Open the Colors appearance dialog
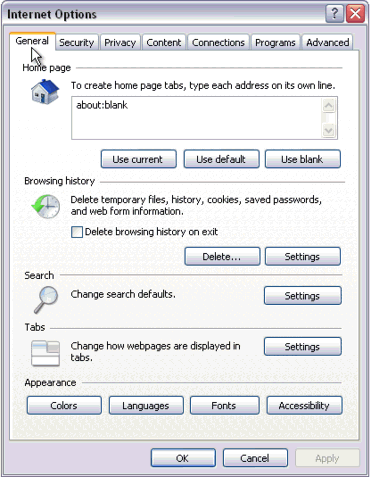 (64, 406)
